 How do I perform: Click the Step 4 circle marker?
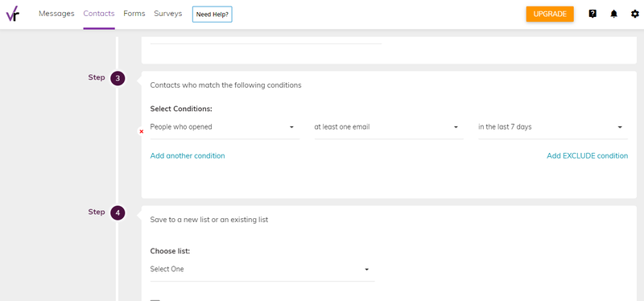(x=118, y=213)
